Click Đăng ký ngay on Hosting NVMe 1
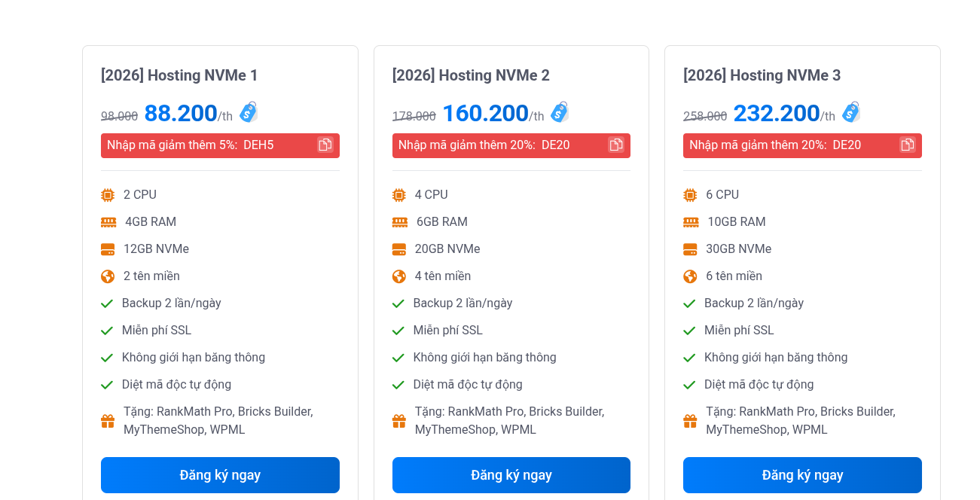 pyautogui.click(x=220, y=474)
